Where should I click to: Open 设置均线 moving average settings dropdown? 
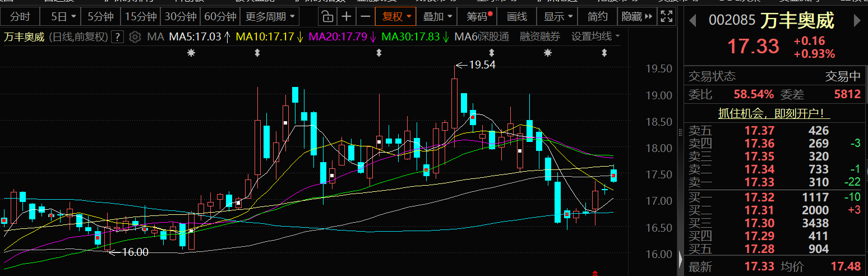click(x=595, y=38)
